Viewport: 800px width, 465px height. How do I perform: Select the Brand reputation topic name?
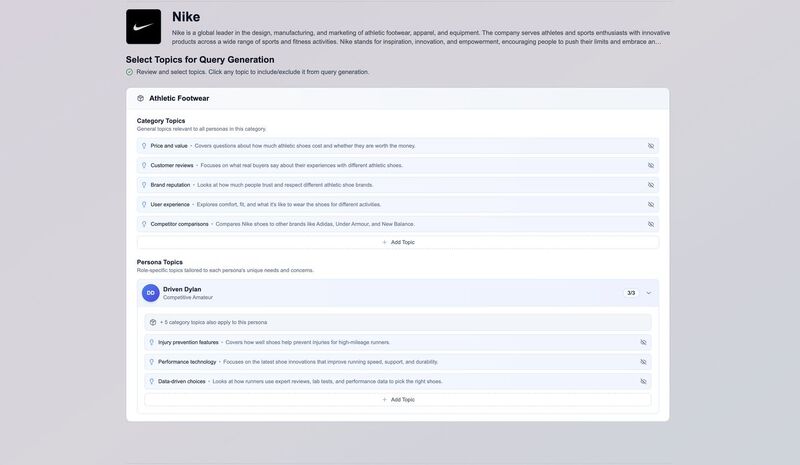(170, 185)
